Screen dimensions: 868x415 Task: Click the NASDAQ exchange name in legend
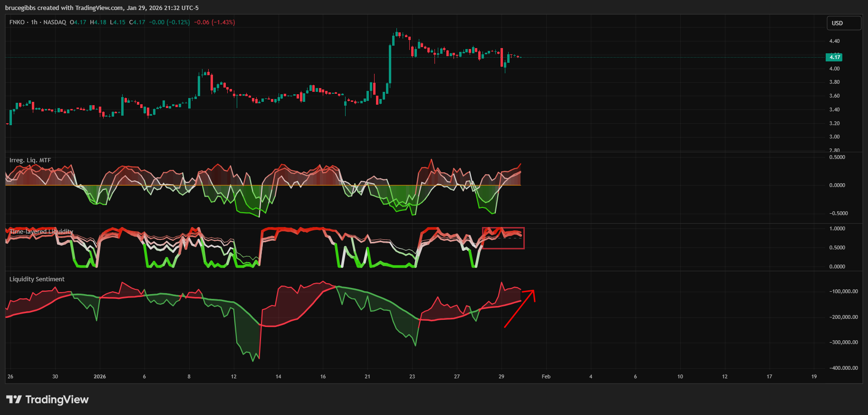(x=55, y=22)
